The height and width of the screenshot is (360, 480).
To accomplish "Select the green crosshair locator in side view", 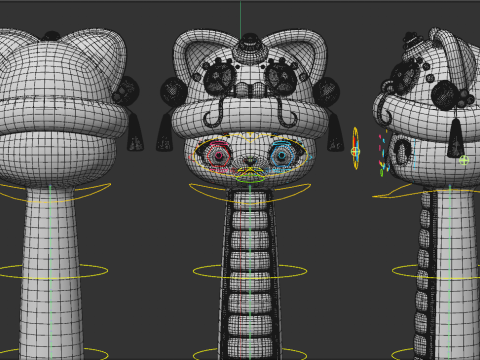I will tap(464, 160).
